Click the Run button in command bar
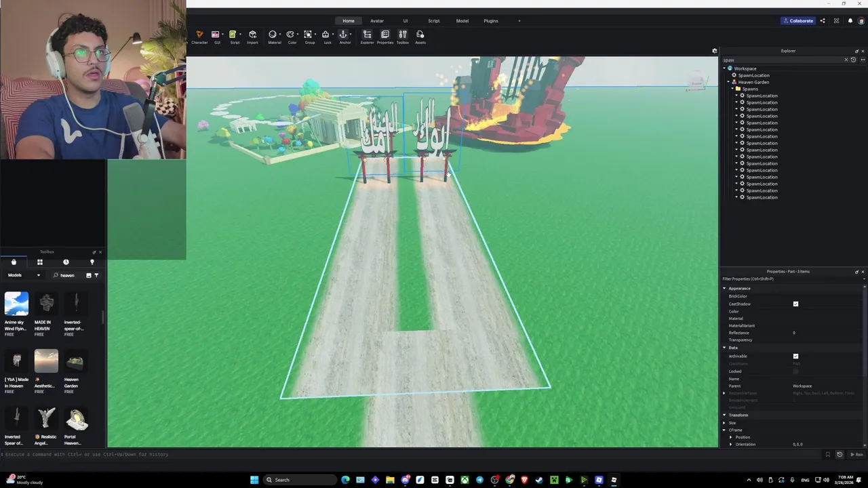868x488 pixels. [x=859, y=454]
